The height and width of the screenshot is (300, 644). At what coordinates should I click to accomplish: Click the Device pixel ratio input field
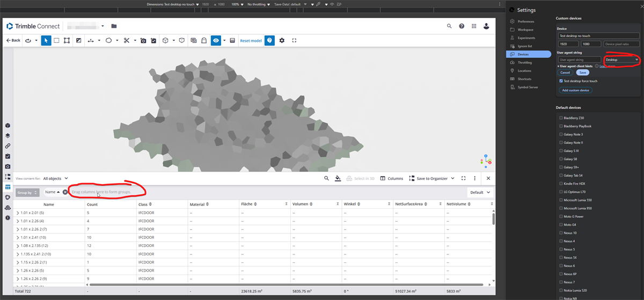click(x=621, y=44)
